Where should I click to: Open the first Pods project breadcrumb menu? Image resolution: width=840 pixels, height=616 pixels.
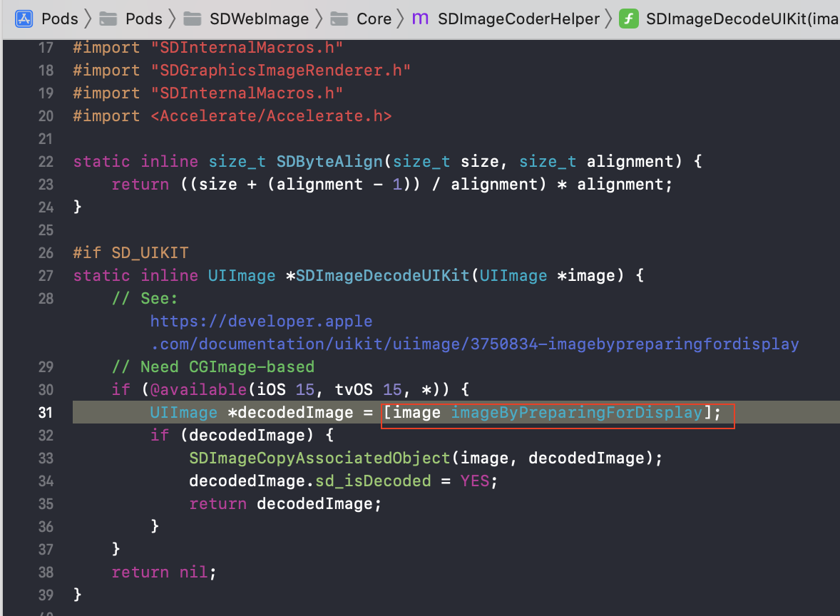[x=60, y=19]
